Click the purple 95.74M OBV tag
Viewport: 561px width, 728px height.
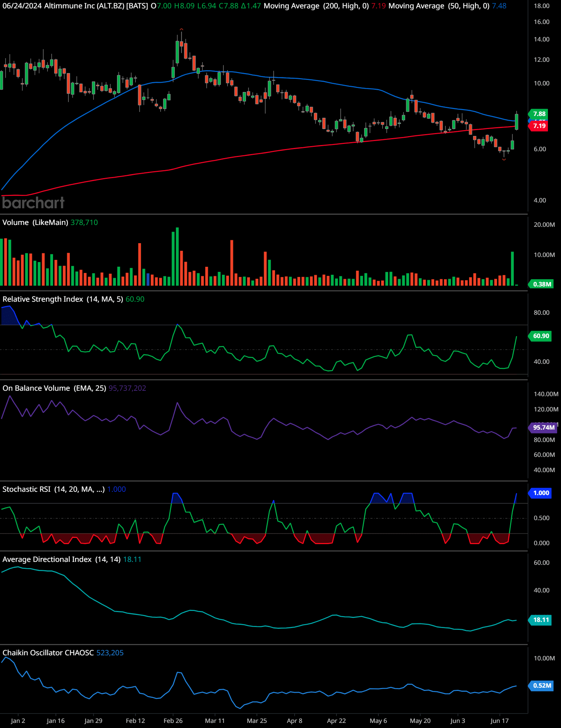click(x=543, y=427)
